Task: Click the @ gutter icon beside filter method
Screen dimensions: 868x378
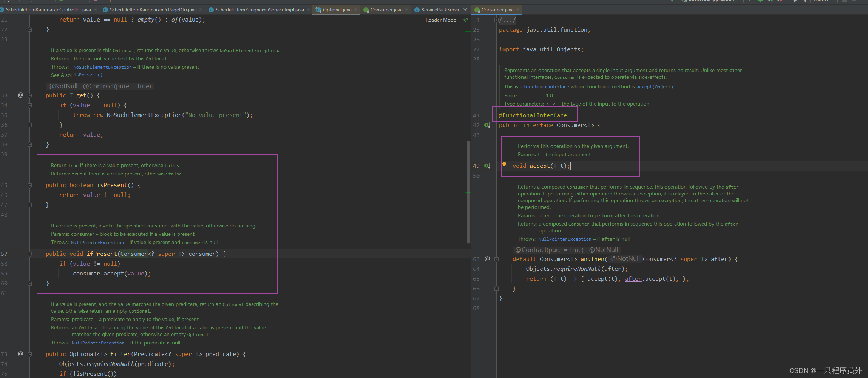Action: click(x=20, y=354)
